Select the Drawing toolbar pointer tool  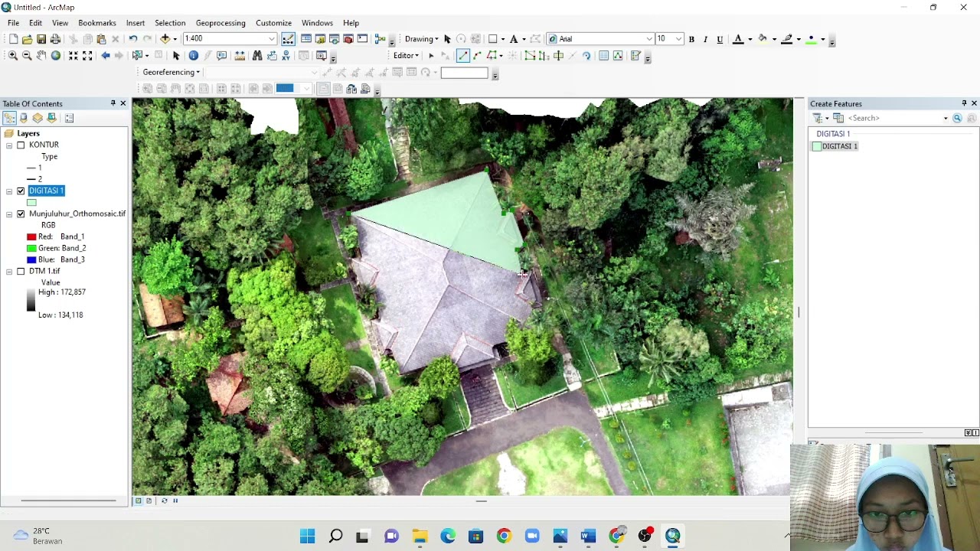tap(447, 39)
